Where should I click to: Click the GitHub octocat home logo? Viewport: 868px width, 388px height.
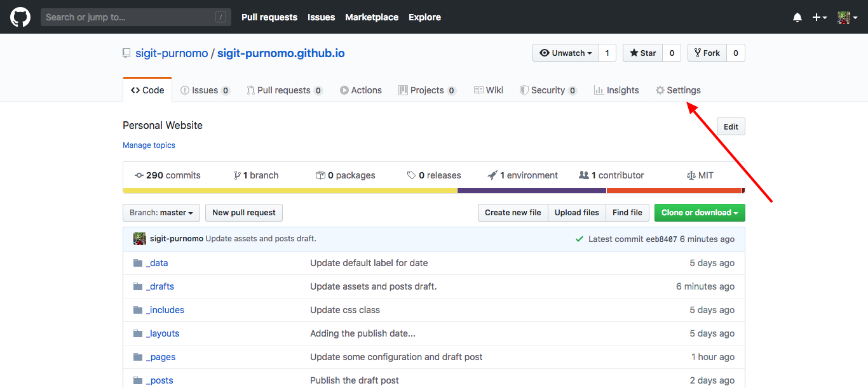tap(20, 17)
